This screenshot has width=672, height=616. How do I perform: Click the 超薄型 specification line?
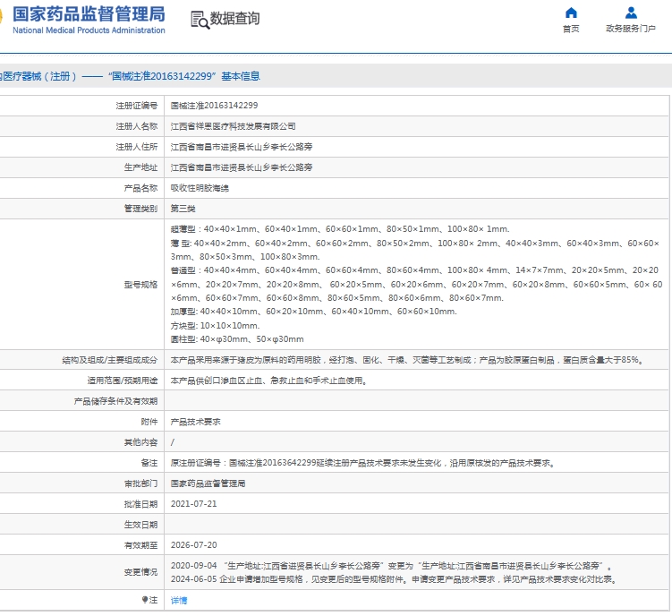(340, 229)
